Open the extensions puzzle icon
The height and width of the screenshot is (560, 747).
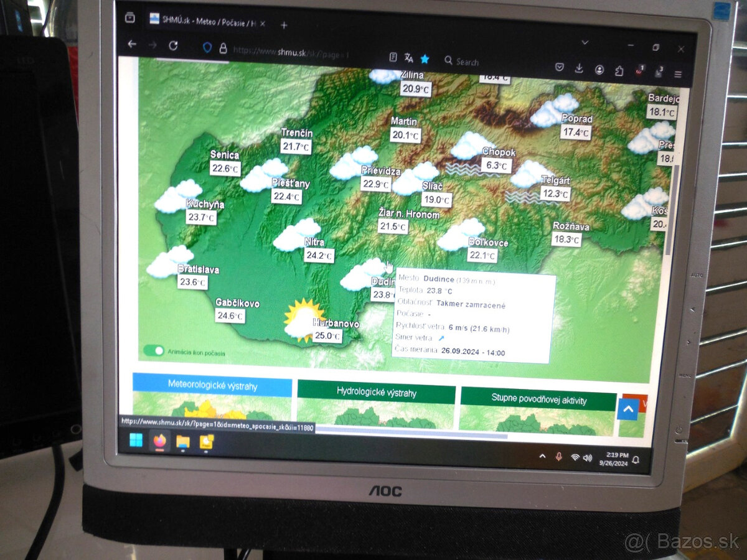point(619,70)
